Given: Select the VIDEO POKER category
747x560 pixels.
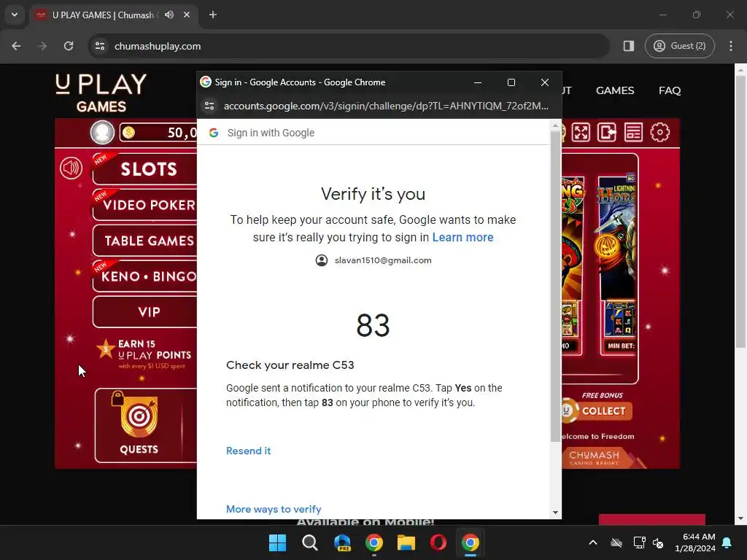Looking at the screenshot, I should 145,205.
